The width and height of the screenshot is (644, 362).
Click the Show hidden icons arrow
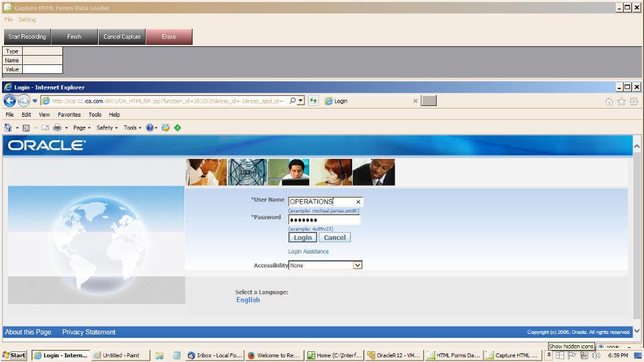pyautogui.click(x=549, y=355)
